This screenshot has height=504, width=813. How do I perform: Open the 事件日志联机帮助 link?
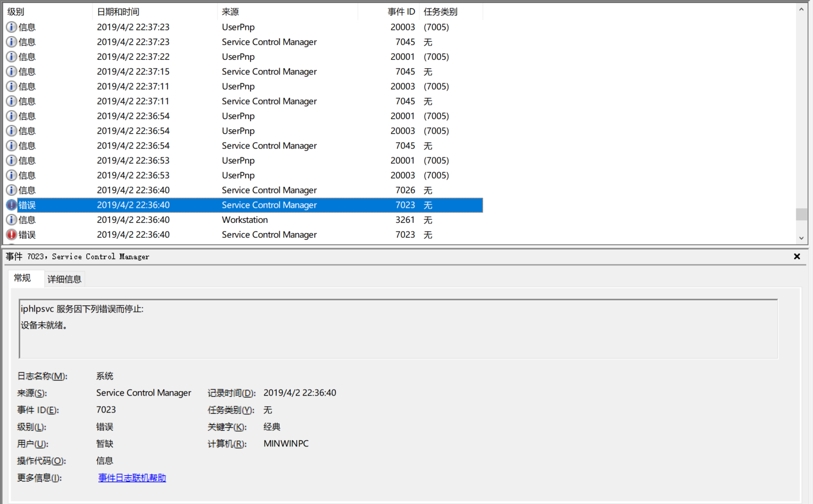132,478
